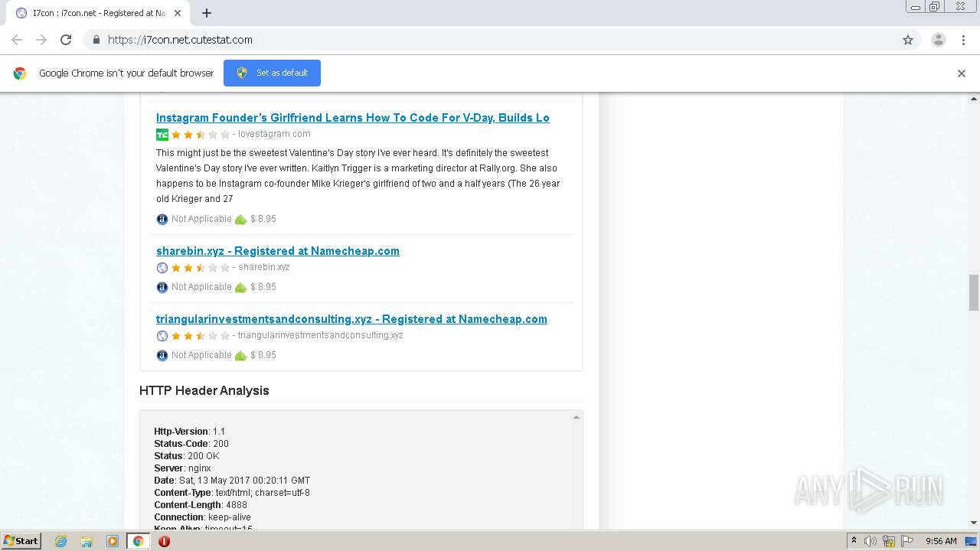The width and height of the screenshot is (980, 551).
Task: Open the network status tray icon
Action: 889,541
